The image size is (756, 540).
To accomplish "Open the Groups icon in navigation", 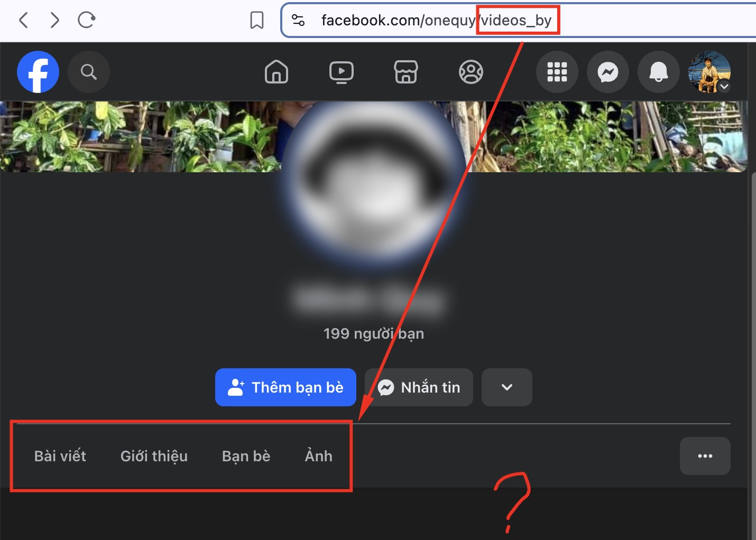I will pyautogui.click(x=471, y=72).
